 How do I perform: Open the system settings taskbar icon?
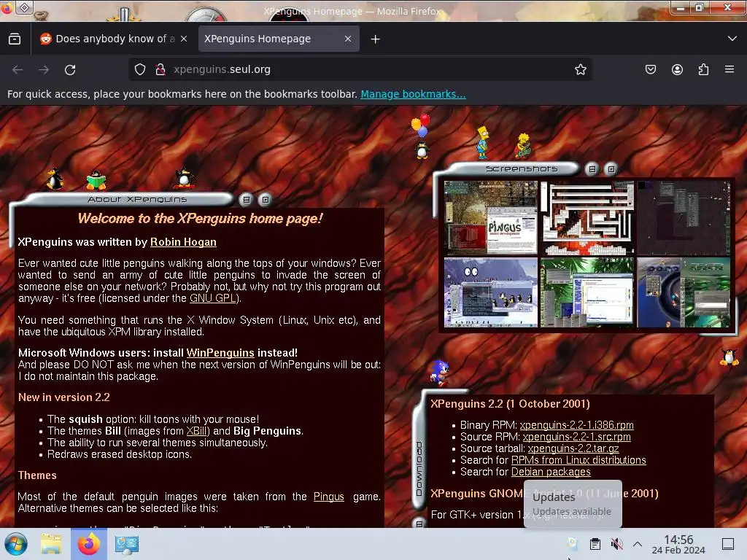coord(127,544)
